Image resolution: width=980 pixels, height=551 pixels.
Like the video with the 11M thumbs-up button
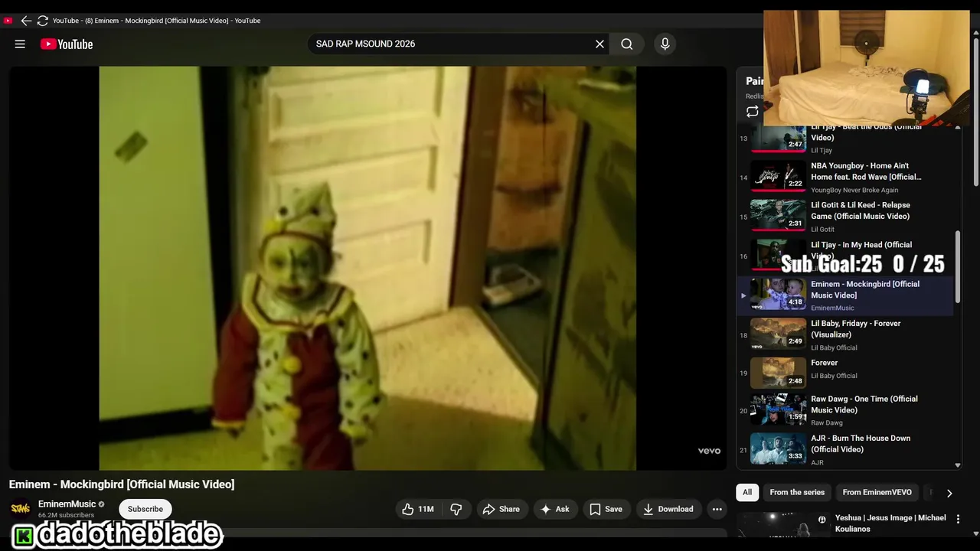(418, 509)
